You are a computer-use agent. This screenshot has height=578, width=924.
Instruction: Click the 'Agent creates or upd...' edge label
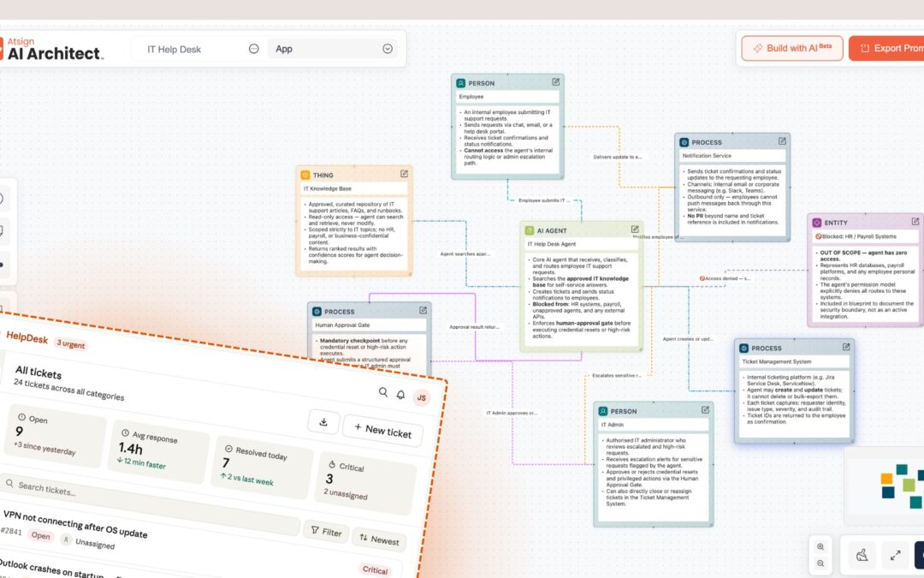[x=687, y=339]
